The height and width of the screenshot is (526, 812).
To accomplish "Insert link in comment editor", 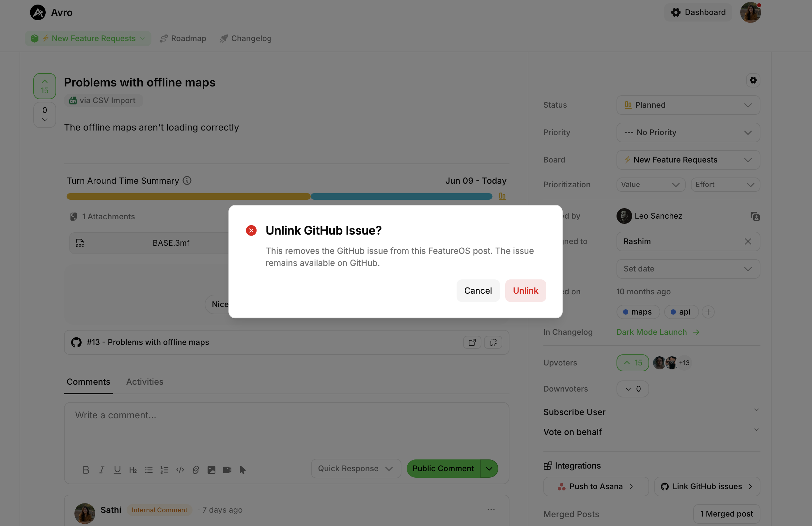I will tap(196, 470).
